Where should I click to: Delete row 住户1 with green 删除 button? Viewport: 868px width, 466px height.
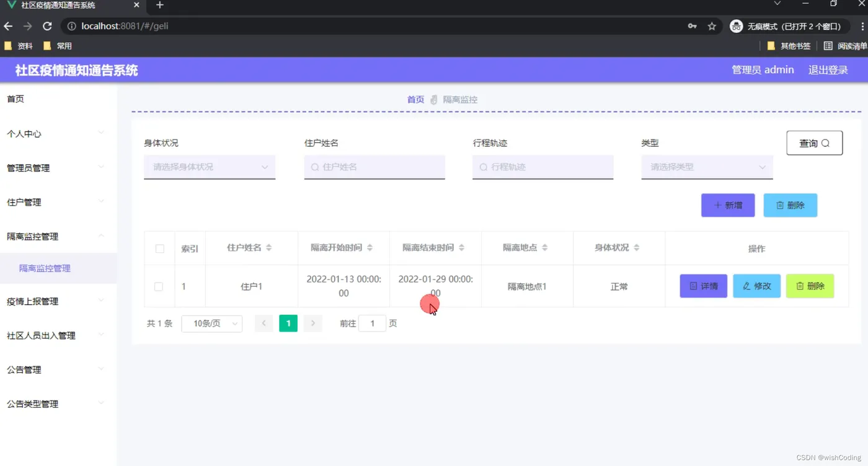point(810,286)
